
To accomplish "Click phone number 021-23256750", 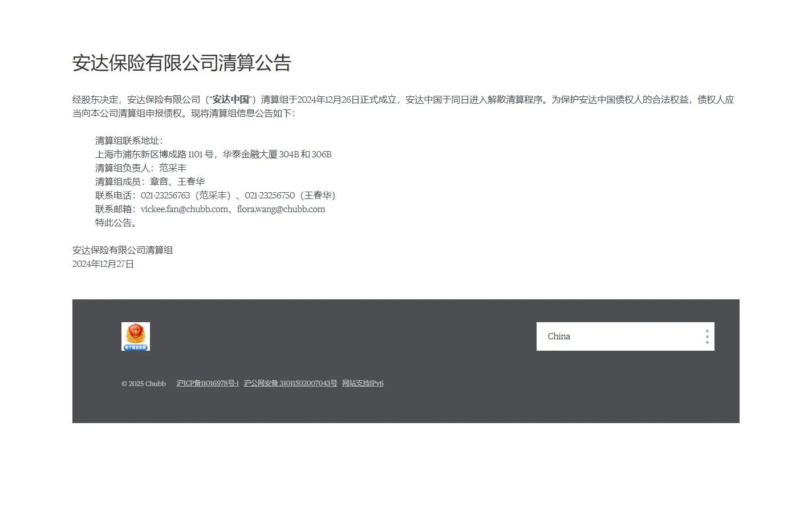I will [x=270, y=196].
